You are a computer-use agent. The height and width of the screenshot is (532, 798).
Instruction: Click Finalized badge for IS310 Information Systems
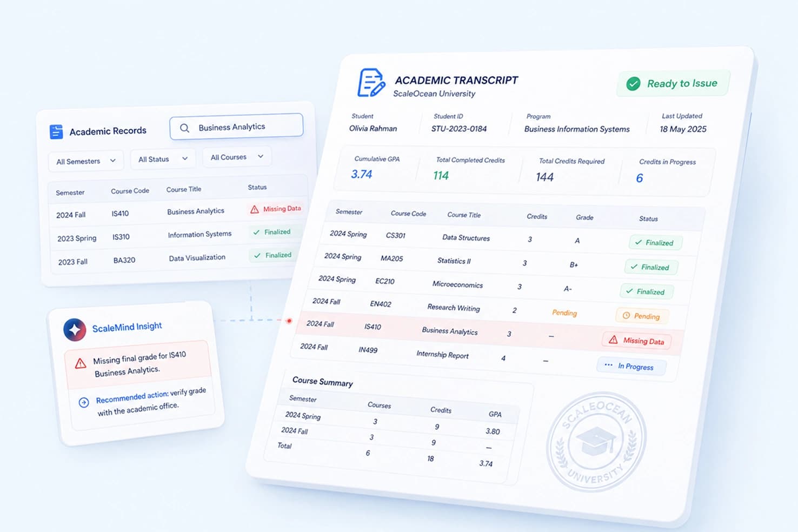pos(272,232)
